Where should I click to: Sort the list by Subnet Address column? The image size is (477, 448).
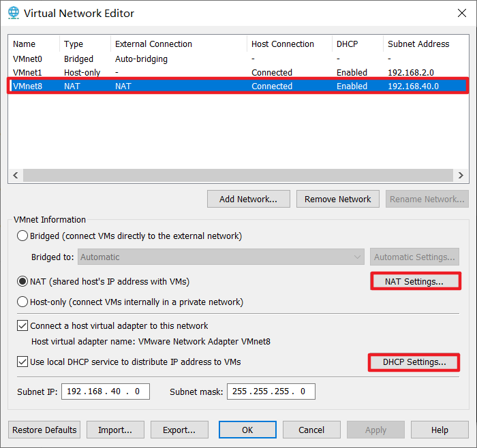tap(418, 44)
